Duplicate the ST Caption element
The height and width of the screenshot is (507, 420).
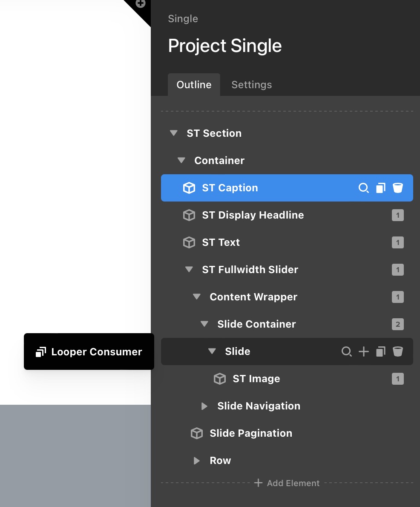point(380,188)
